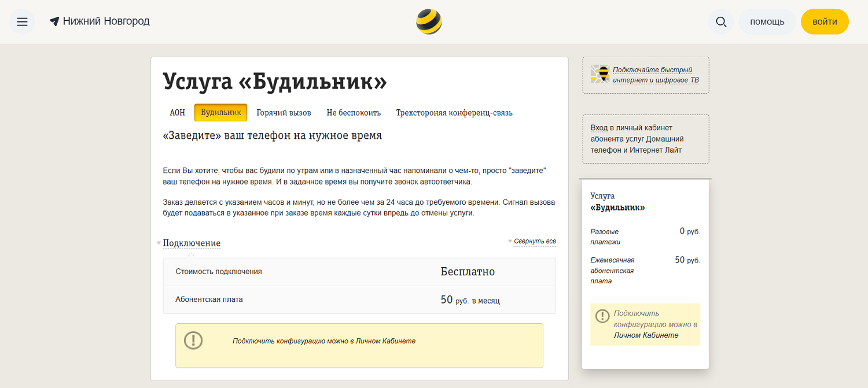This screenshot has height=388, width=868.
Task: Click the Стоимость подключения row label
Action: coord(219,271)
